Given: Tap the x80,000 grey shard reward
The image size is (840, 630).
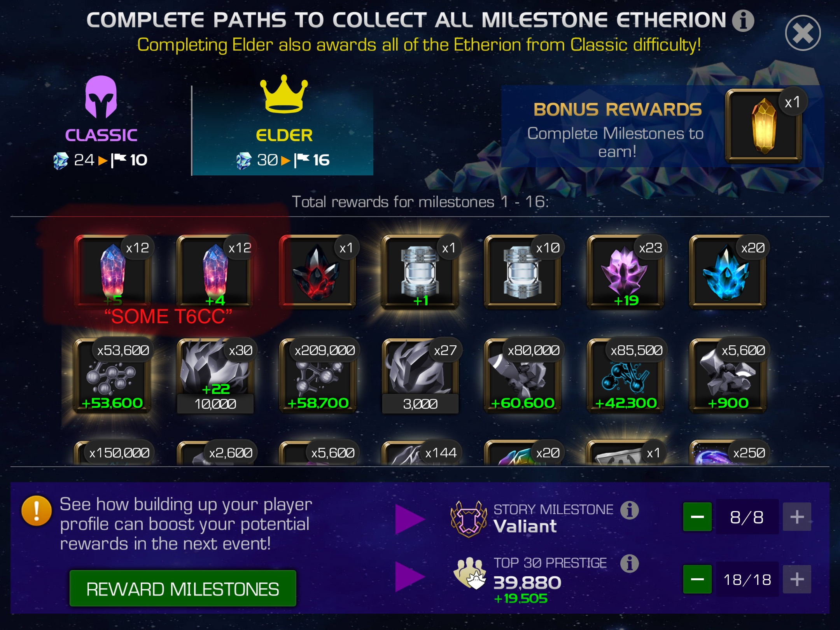Looking at the screenshot, I should tap(522, 375).
